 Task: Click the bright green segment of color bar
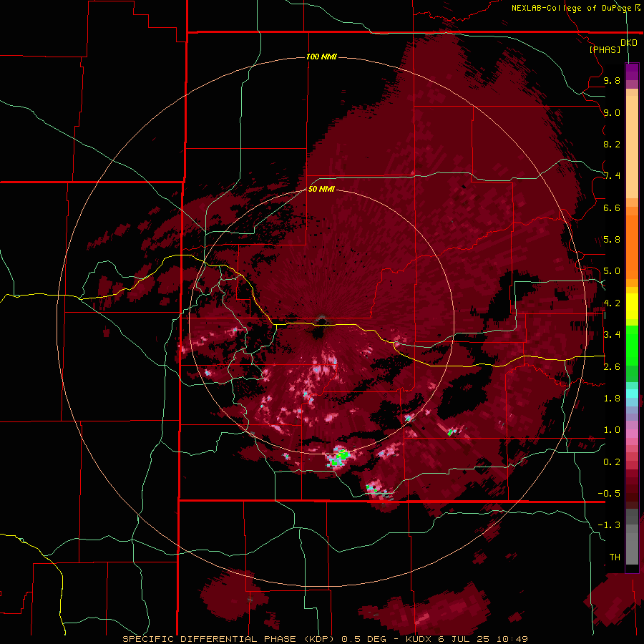click(x=632, y=347)
